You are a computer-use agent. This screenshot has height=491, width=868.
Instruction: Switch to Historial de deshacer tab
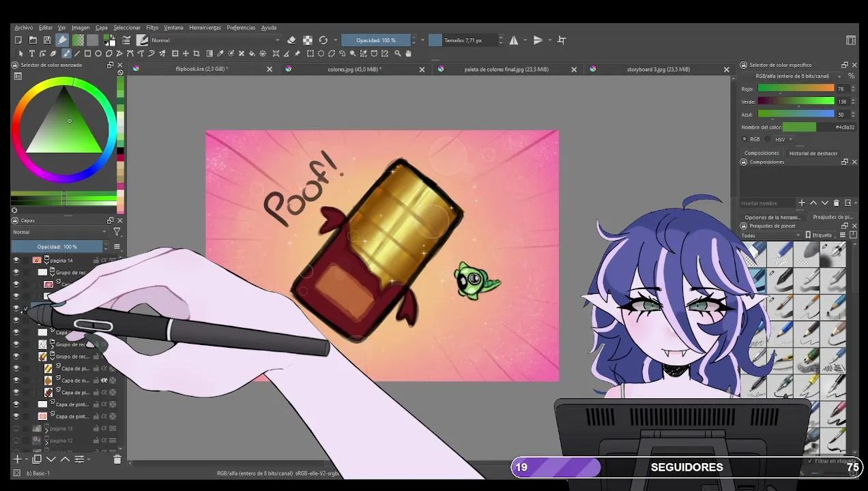813,153
